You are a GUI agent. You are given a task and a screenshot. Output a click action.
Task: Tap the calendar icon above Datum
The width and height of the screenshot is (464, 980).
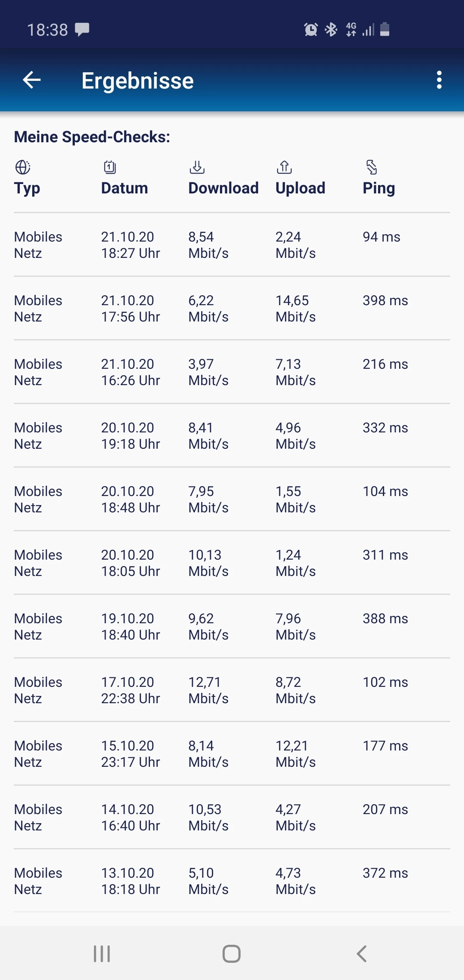(110, 167)
